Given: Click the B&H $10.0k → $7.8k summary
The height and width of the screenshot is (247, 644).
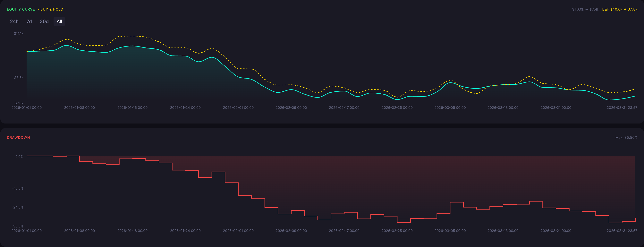Looking at the screenshot, I should coord(620,9).
